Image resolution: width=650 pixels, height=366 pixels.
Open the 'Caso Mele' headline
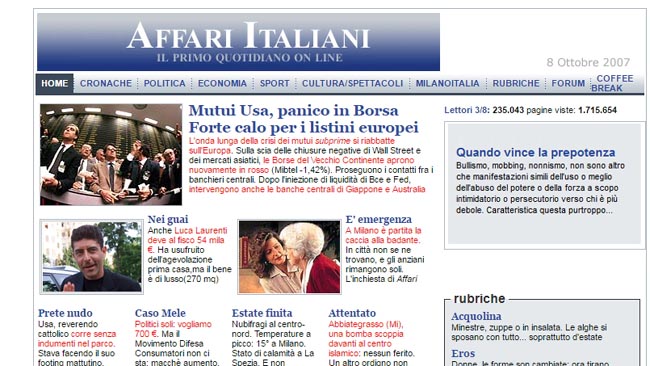click(160, 313)
